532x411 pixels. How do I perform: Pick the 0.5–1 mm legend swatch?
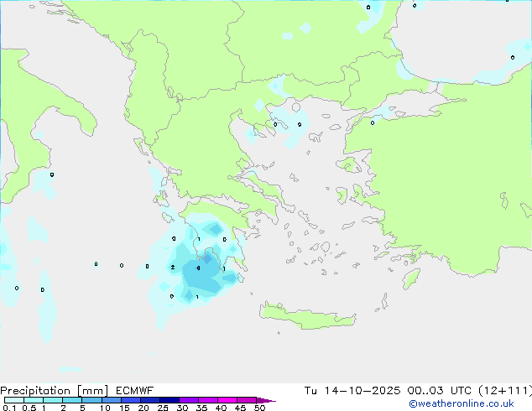(x=34, y=400)
